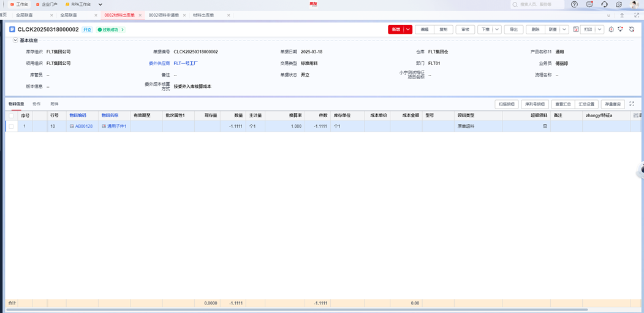Open the 通用子件1 material name link
644x313 pixels.
click(116, 126)
